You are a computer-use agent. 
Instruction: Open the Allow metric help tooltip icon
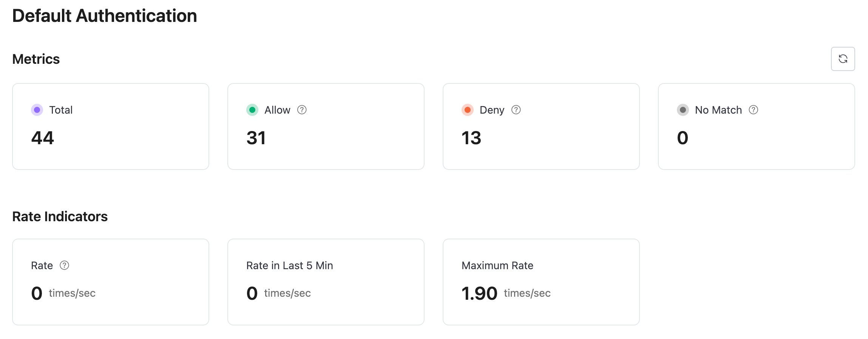[x=302, y=110]
